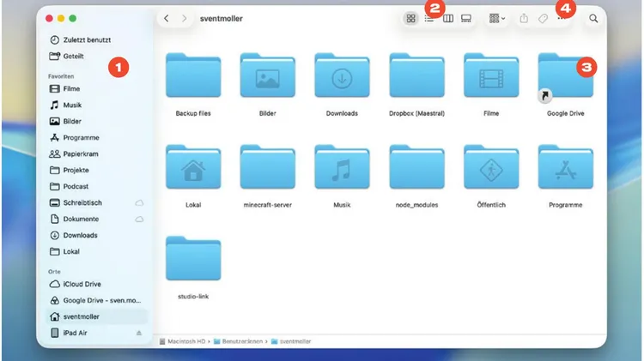Select the Google Drive alias folder
The image size is (644, 361).
coord(566,85)
